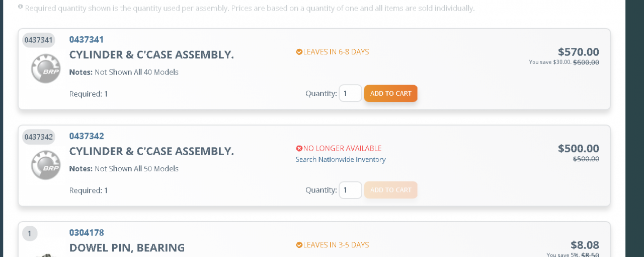Click the red X icon beside No Longer Available
The image size is (644, 257).
(299, 149)
